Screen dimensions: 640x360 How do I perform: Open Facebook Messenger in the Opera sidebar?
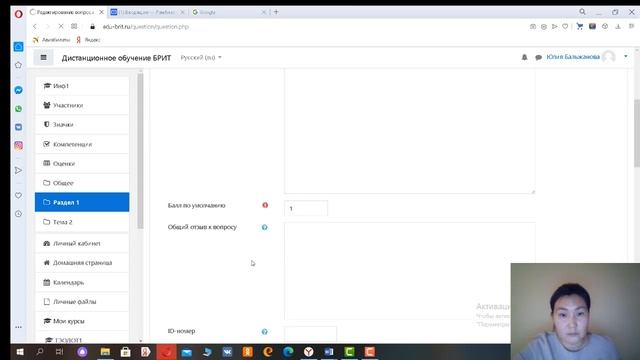pos(18,90)
